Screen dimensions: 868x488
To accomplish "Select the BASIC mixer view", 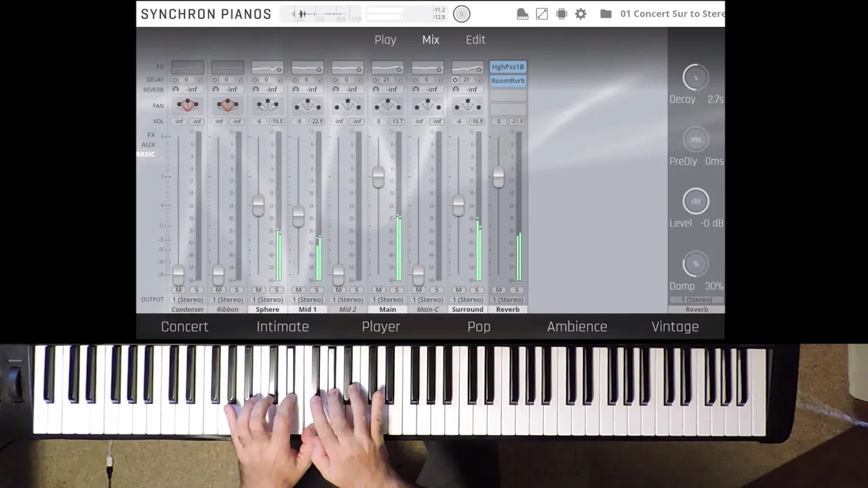I will [146, 154].
